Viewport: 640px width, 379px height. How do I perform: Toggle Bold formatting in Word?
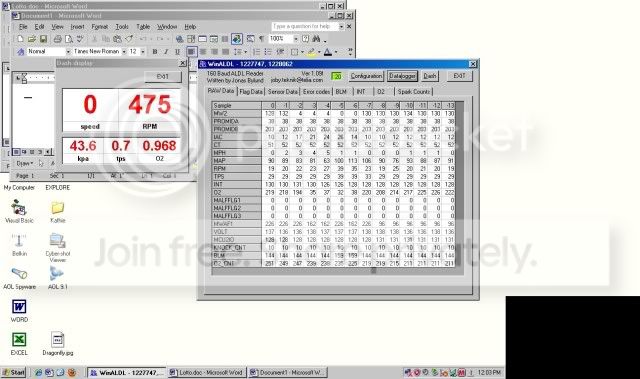point(155,52)
